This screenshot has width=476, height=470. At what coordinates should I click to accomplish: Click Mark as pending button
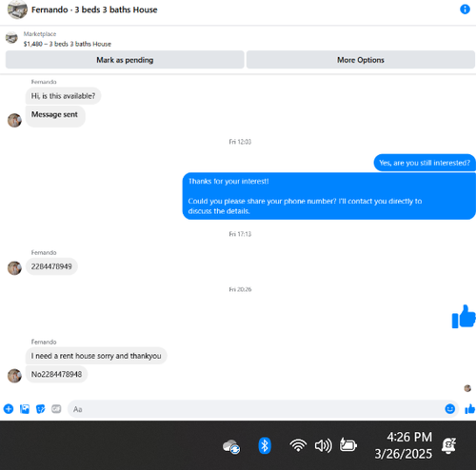point(125,60)
